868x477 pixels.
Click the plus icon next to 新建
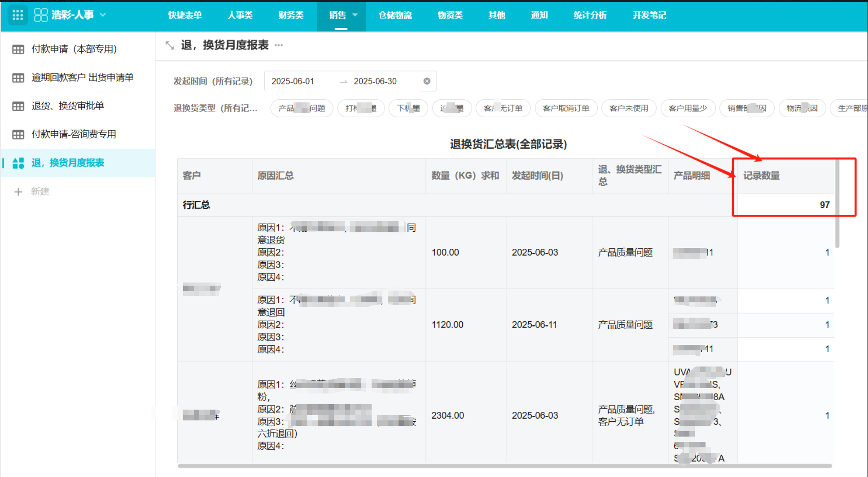coord(18,192)
